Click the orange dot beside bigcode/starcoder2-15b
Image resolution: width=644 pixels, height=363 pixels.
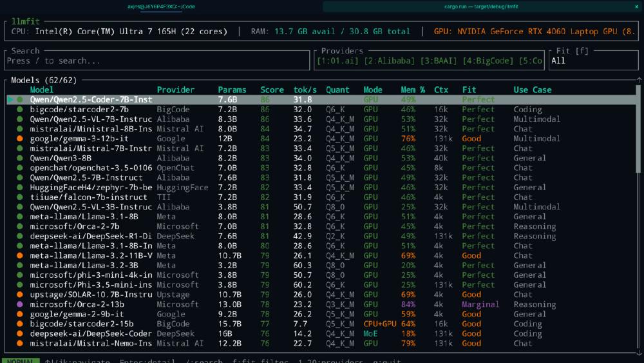coord(20,324)
